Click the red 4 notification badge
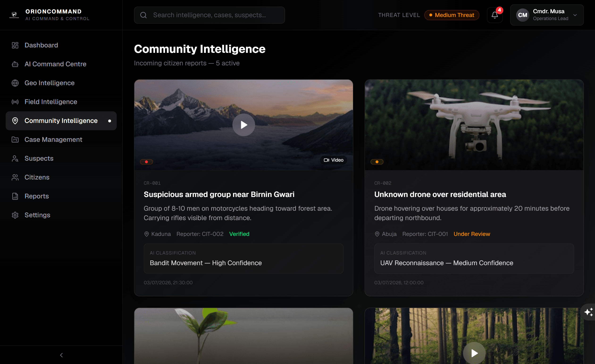595x364 pixels. tap(499, 10)
